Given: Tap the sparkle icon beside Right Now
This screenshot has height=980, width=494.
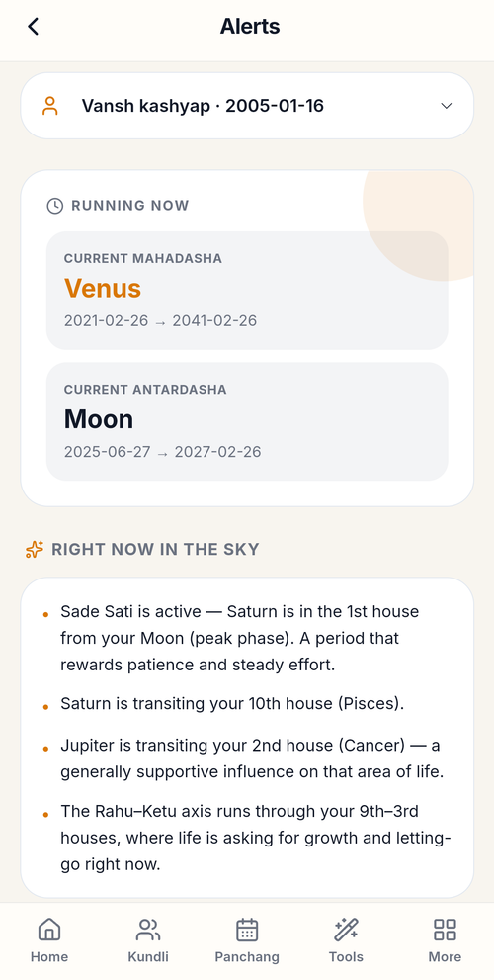Looking at the screenshot, I should pos(35,550).
